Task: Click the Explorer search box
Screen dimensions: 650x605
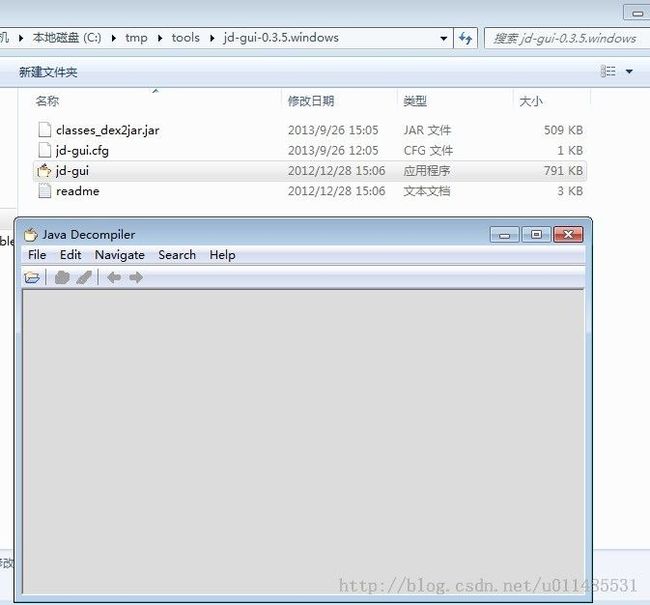Action: [x=566, y=39]
